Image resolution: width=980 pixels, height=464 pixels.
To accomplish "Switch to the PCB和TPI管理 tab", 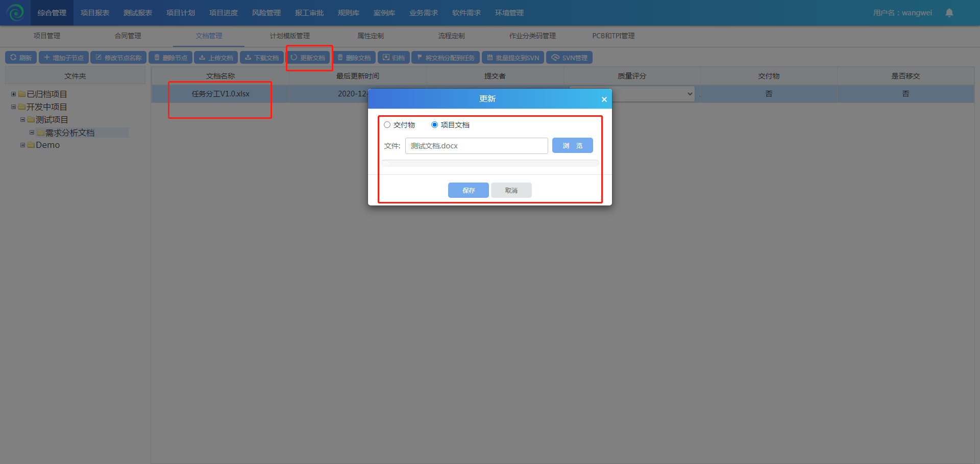I will (x=614, y=36).
